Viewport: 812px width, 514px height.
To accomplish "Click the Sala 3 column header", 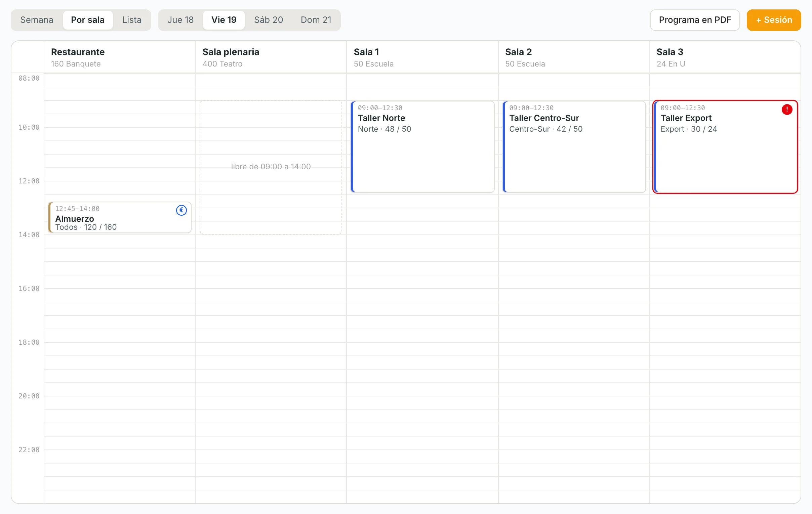I will click(x=725, y=57).
